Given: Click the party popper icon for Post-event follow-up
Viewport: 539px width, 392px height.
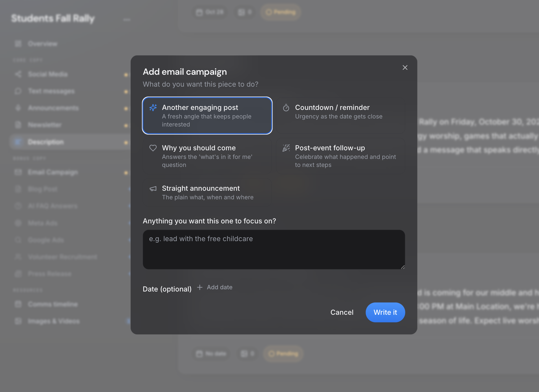Looking at the screenshot, I should 286,148.
